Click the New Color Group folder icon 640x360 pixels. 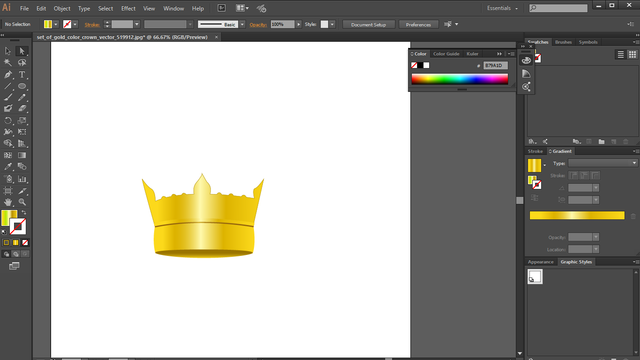pos(601,142)
